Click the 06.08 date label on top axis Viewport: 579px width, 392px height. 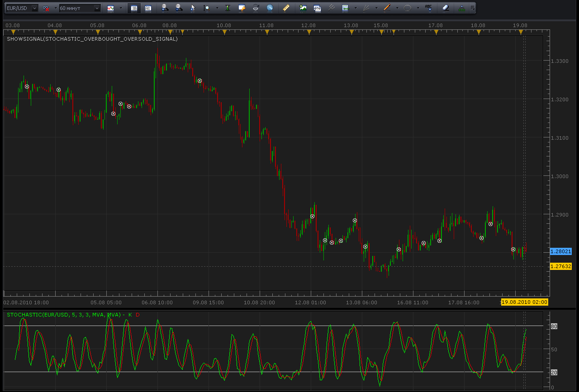click(x=139, y=25)
